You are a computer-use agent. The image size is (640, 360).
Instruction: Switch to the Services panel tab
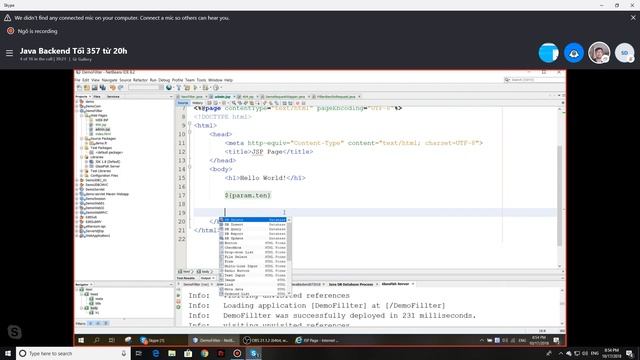[x=113, y=96]
